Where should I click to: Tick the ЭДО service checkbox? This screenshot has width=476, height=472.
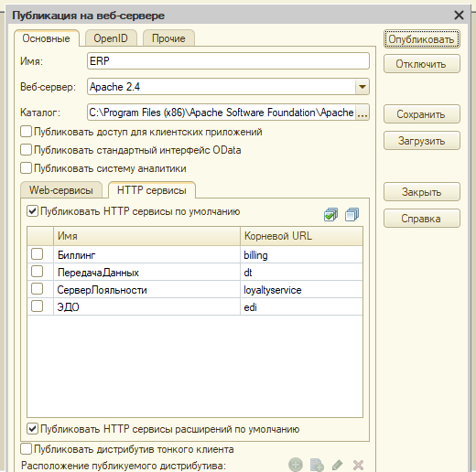pyautogui.click(x=37, y=306)
